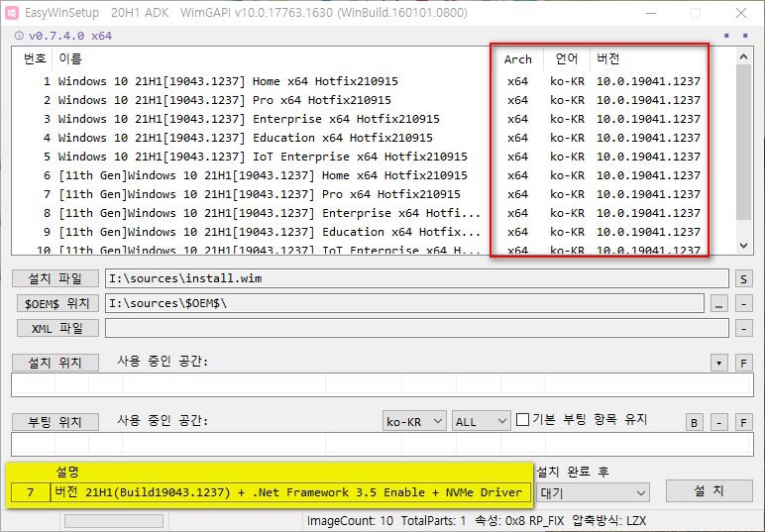Click the 번호 column header

(x=35, y=59)
